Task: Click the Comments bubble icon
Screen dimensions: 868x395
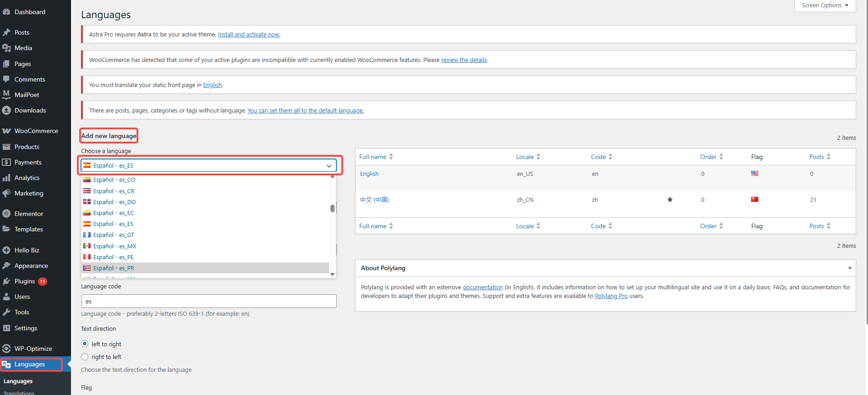Action: coord(6,79)
